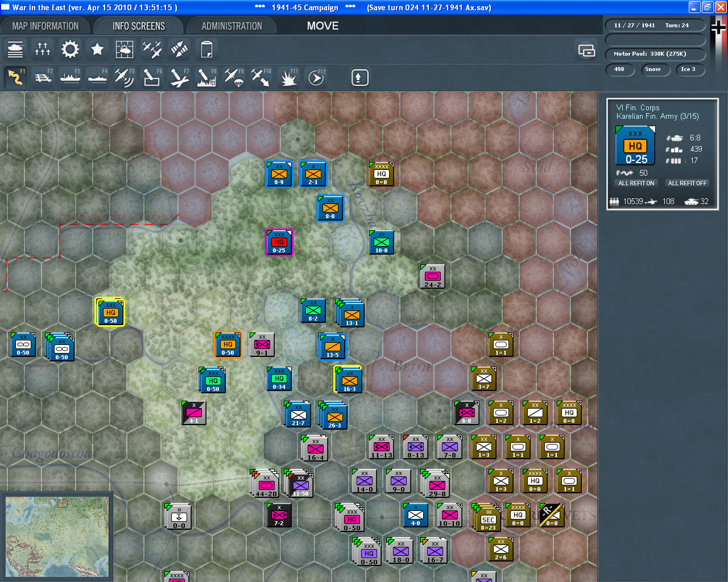Select the unit stack labeled 26-3
Screen dimensions: 728x582
click(334, 415)
